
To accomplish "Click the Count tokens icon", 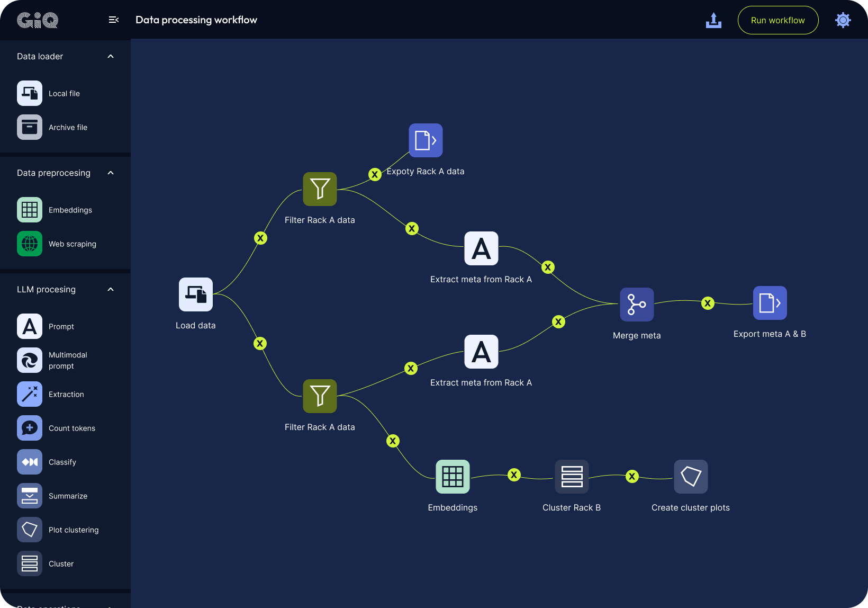I will pos(30,428).
